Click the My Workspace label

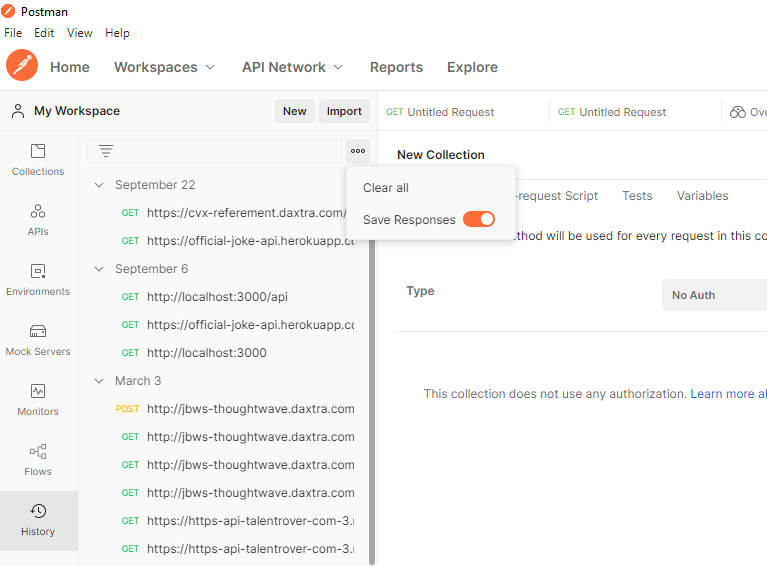pos(77,111)
